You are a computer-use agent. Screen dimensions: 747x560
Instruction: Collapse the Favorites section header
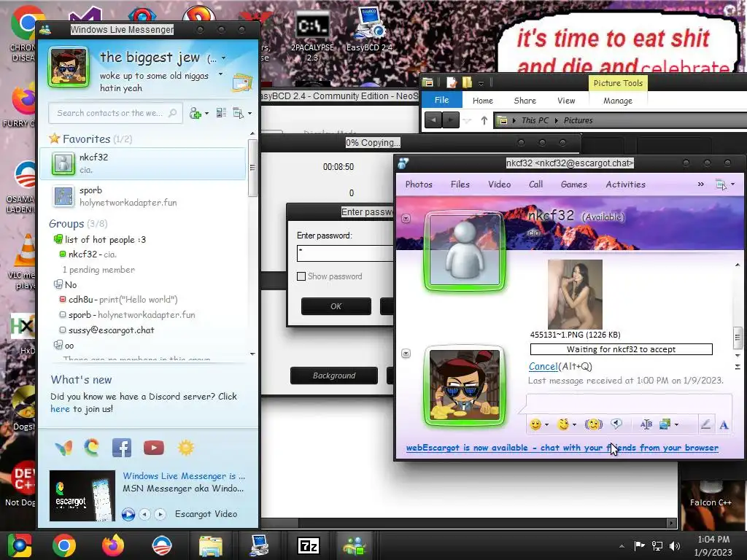click(90, 139)
